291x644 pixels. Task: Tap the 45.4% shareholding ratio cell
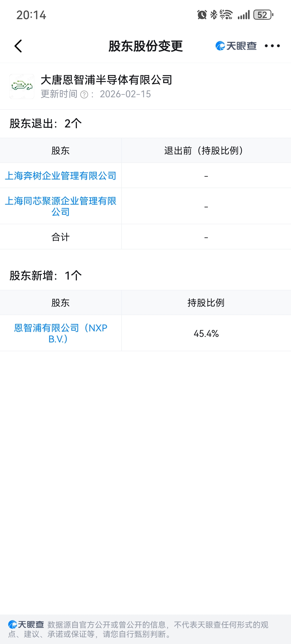point(206,333)
